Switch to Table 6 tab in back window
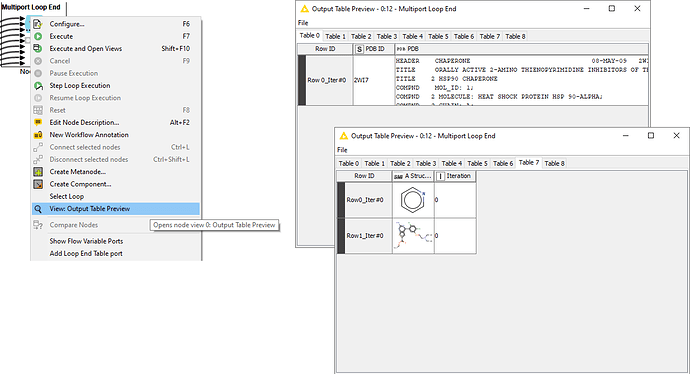 (x=464, y=37)
